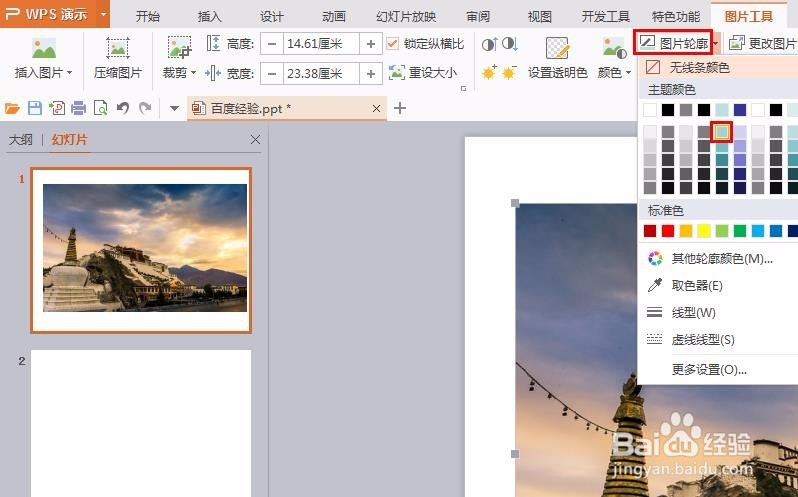Open the 开发工具 ribbon tab

[x=606, y=16]
